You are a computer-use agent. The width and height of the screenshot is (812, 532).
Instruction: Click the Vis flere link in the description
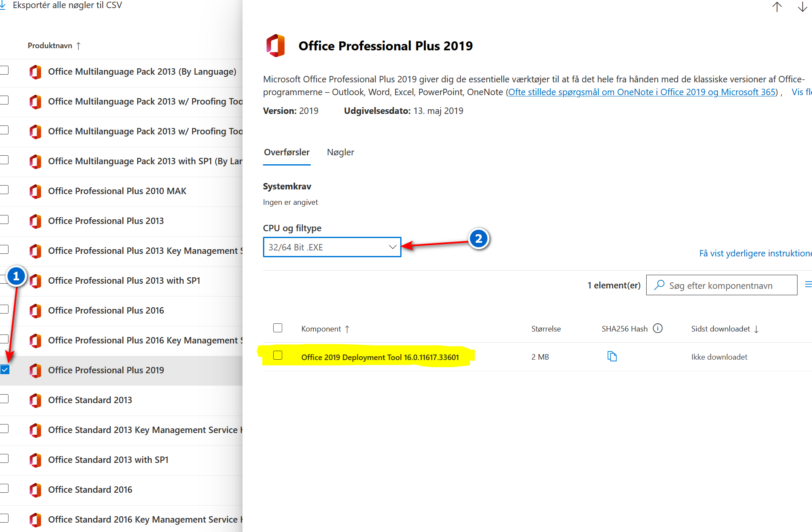tap(801, 92)
